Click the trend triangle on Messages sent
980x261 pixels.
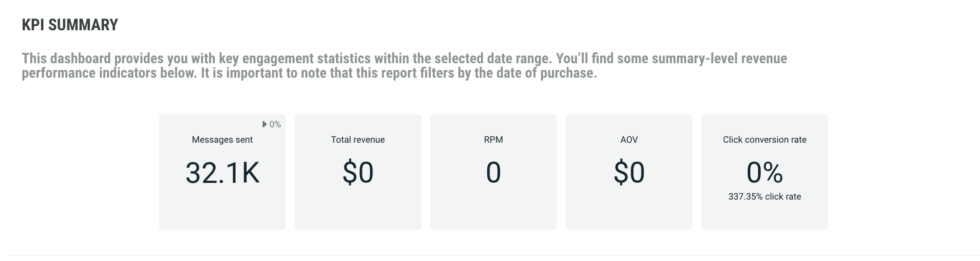pyautogui.click(x=265, y=124)
